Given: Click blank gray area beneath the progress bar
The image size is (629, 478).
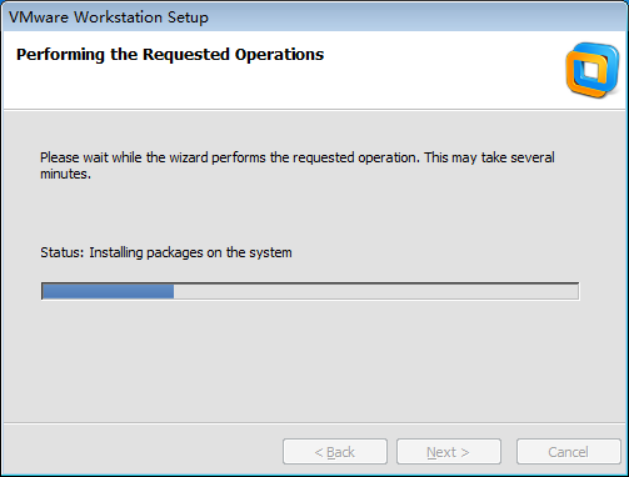Looking at the screenshot, I should tap(310, 361).
